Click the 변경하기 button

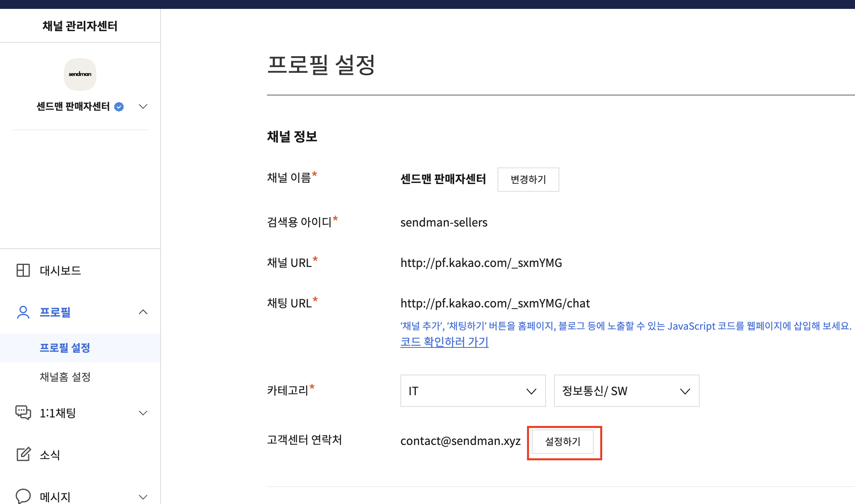[528, 179]
